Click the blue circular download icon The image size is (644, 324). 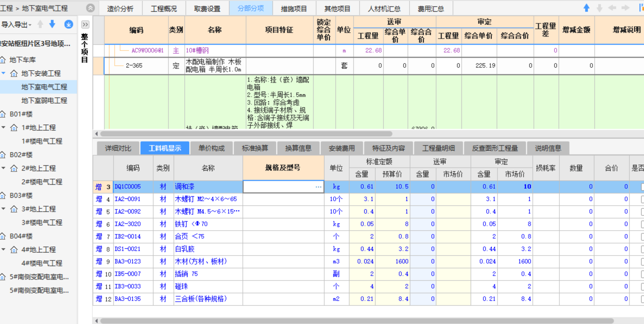click(68, 24)
